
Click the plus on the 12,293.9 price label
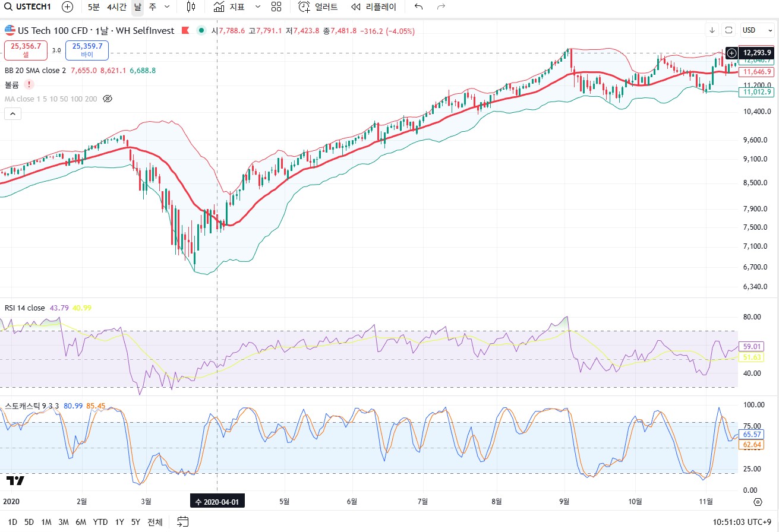point(731,53)
